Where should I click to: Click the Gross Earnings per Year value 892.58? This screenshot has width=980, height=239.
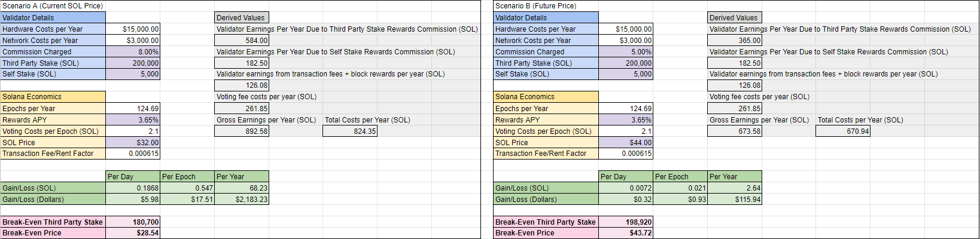(x=242, y=131)
